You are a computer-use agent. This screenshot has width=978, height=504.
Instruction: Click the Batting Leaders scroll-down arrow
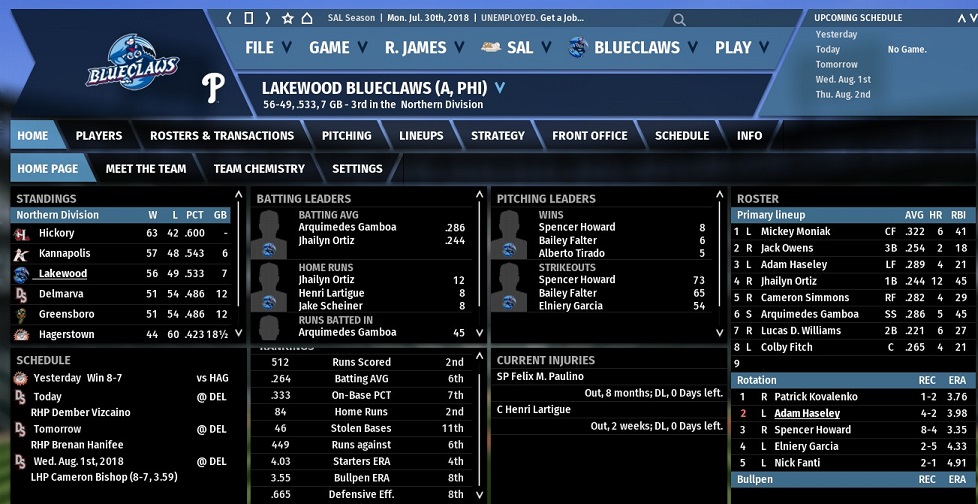[x=479, y=333]
